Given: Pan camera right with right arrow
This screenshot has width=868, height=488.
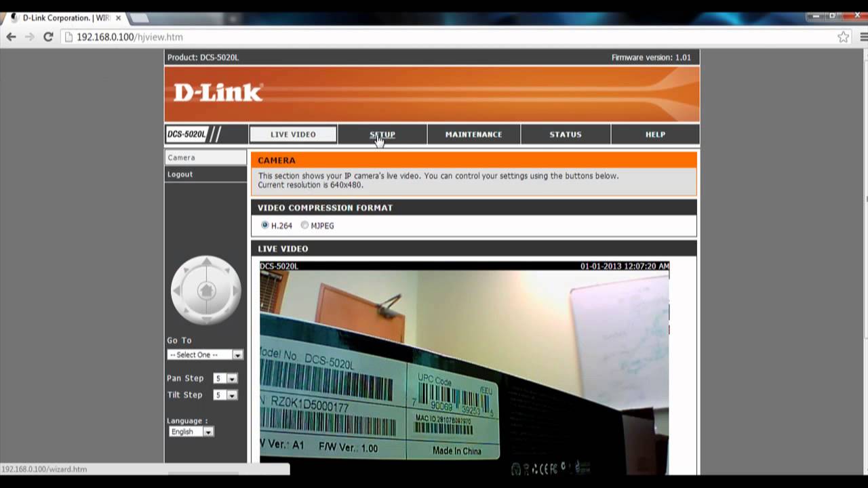Looking at the screenshot, I should (235, 291).
